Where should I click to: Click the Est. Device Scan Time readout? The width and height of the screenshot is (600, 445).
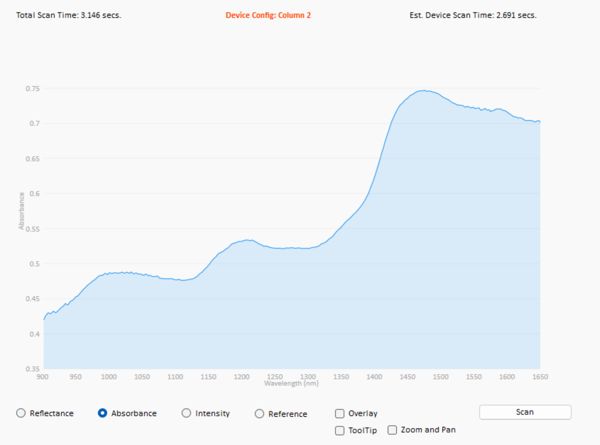tap(473, 16)
